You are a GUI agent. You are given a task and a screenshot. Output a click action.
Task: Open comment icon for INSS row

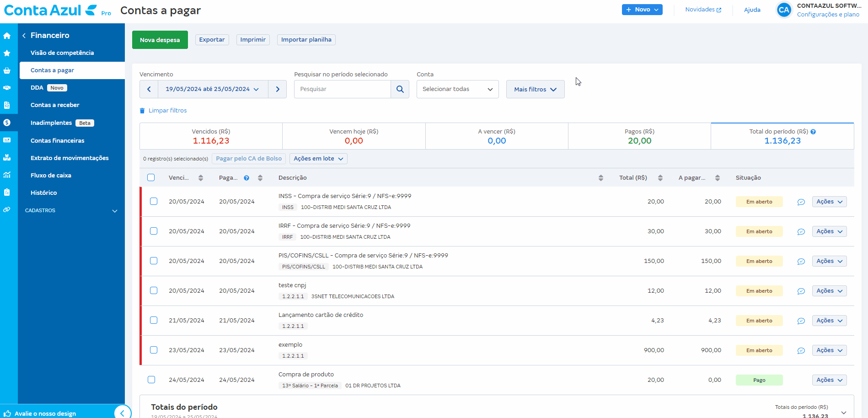(801, 202)
